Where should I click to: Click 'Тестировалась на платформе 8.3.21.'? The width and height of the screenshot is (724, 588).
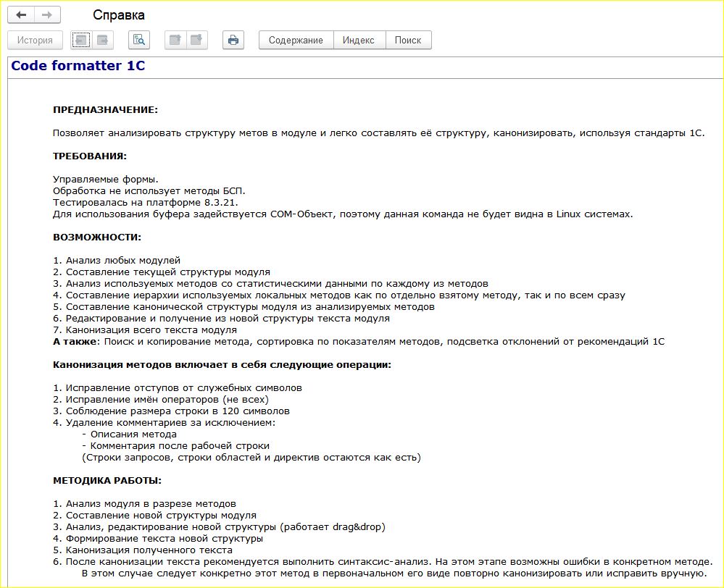(x=146, y=202)
